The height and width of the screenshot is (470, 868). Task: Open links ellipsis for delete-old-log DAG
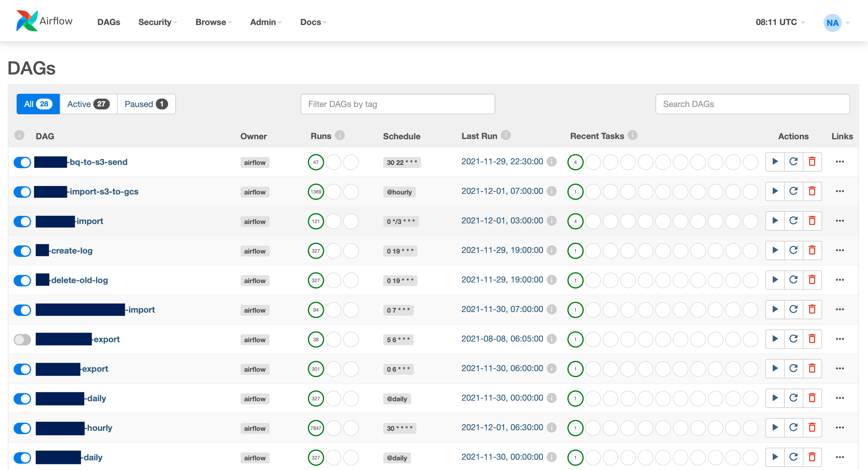[x=839, y=280]
